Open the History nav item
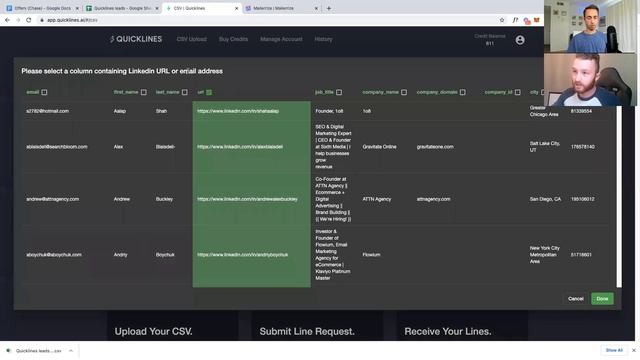This screenshot has height=360, width=640. 323,39
